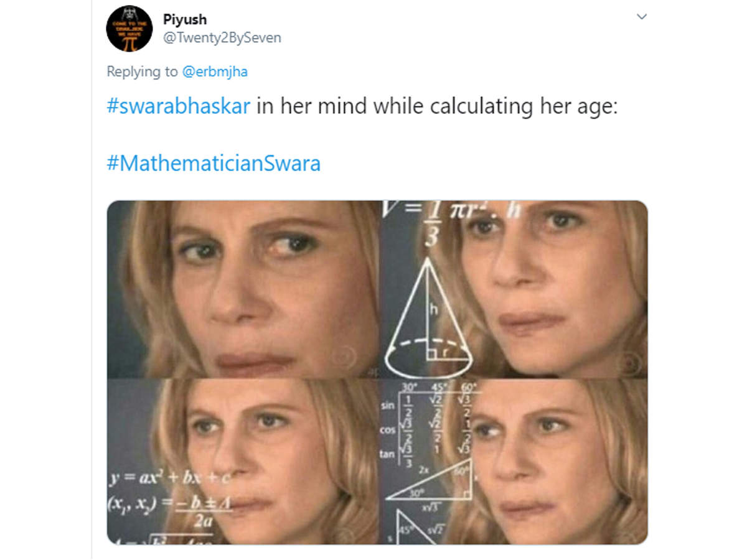Open the #MathematicianSwara hashtag
The height and width of the screenshot is (560, 747).
[x=214, y=164]
